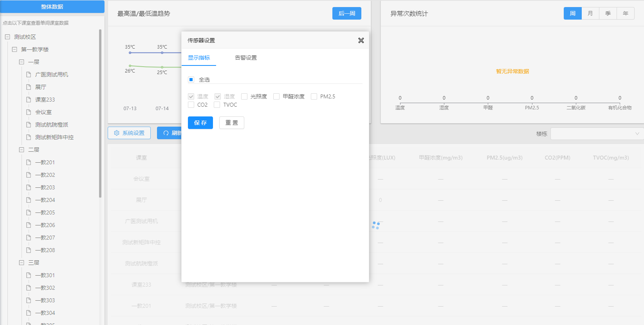Click the CO2(PPM) column header

click(557, 158)
